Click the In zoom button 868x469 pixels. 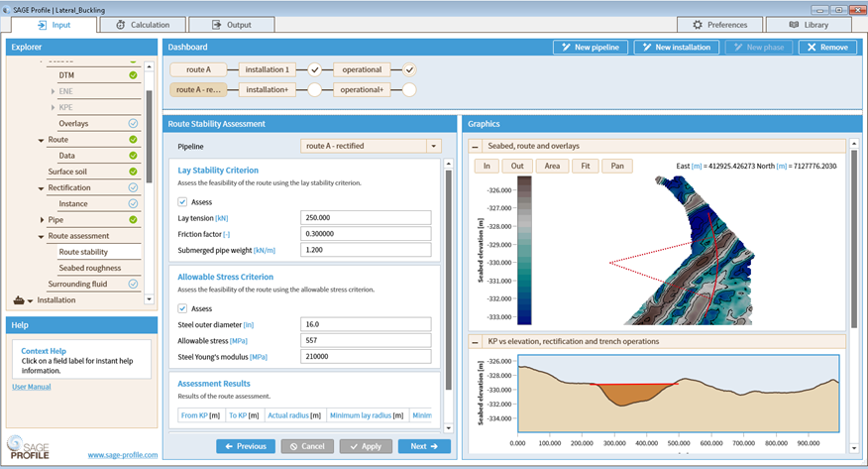coord(487,167)
